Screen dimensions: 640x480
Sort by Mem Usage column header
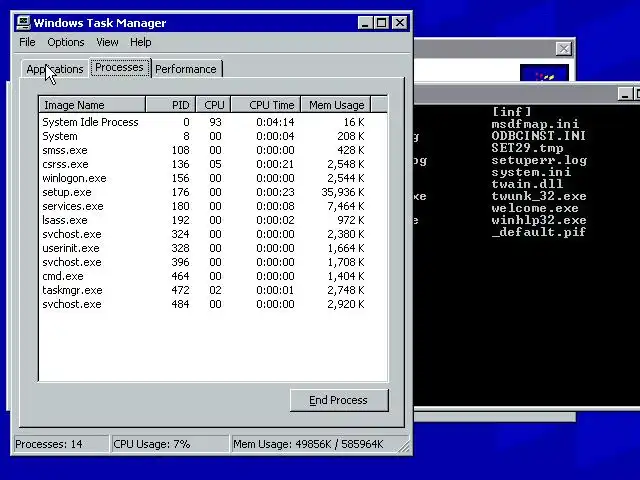point(336,105)
